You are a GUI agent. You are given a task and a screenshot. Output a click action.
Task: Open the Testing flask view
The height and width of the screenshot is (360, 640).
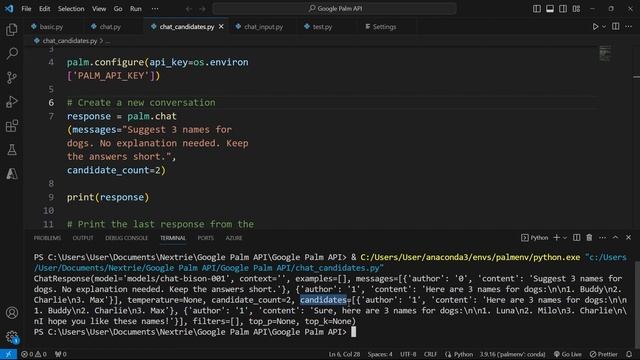[x=12, y=150]
